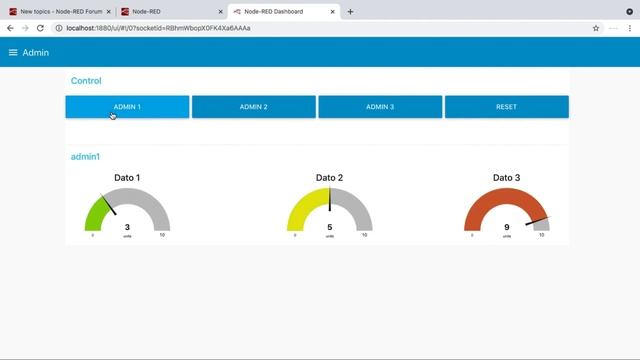The width and height of the screenshot is (640, 360).
Task: Reload the dashboard page
Action: [x=40, y=28]
